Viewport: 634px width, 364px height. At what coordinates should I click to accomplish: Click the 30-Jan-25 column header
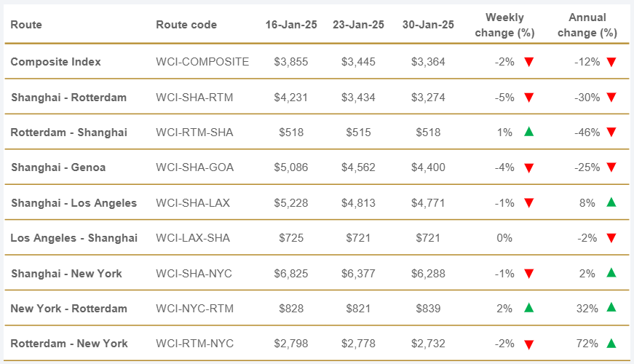tap(428, 25)
